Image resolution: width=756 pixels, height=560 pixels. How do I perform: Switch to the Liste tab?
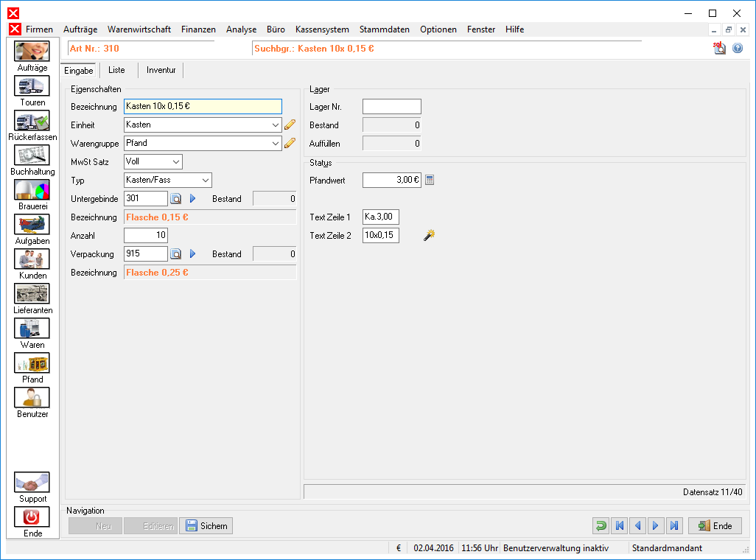pyautogui.click(x=116, y=71)
